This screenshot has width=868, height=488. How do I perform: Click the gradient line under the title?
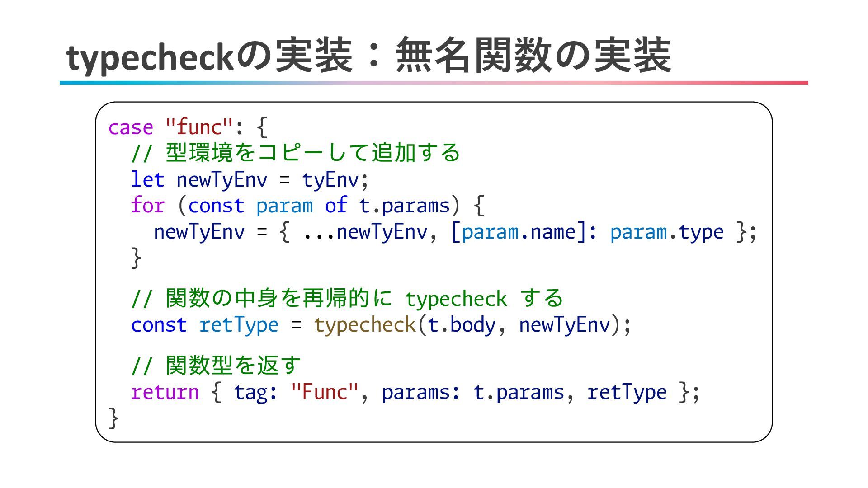pos(434,83)
